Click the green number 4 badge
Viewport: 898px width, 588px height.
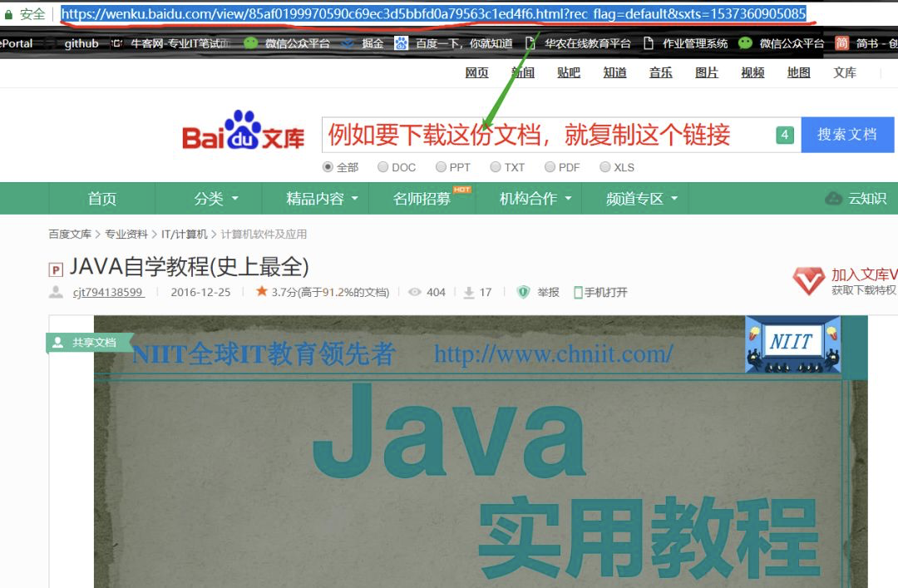(x=785, y=136)
